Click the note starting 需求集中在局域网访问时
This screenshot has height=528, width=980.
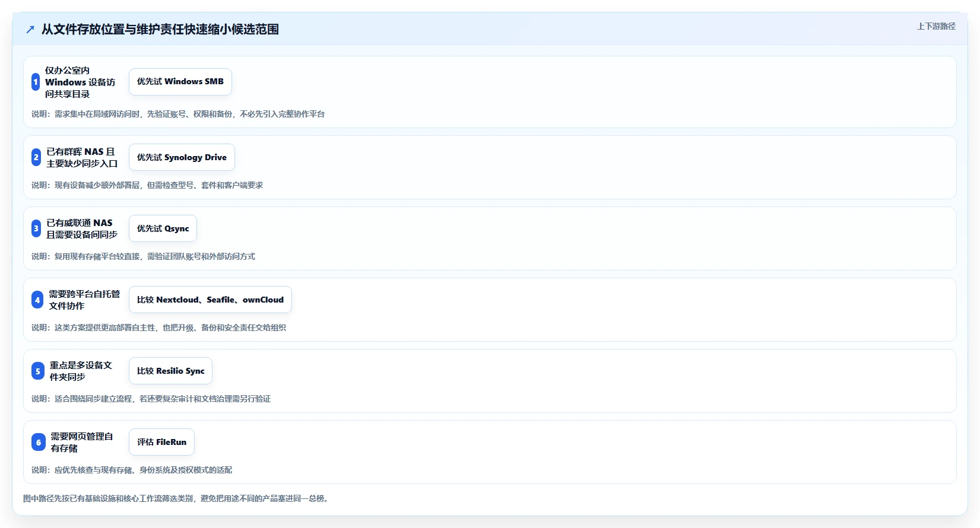tap(178, 114)
